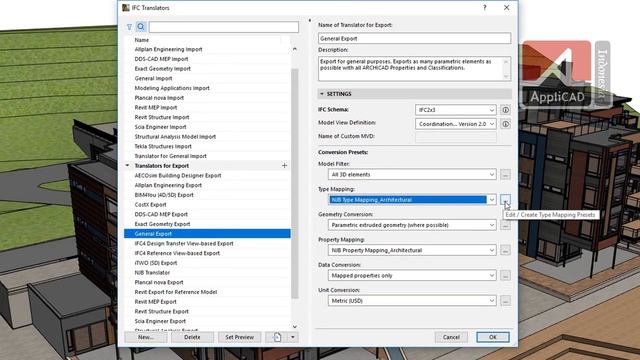
Task: Click the Description text box
Action: [414, 69]
